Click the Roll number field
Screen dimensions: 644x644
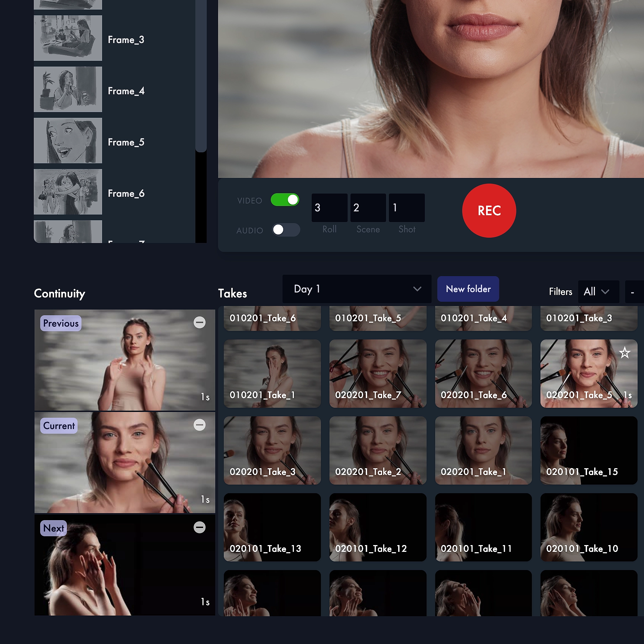[x=329, y=208]
